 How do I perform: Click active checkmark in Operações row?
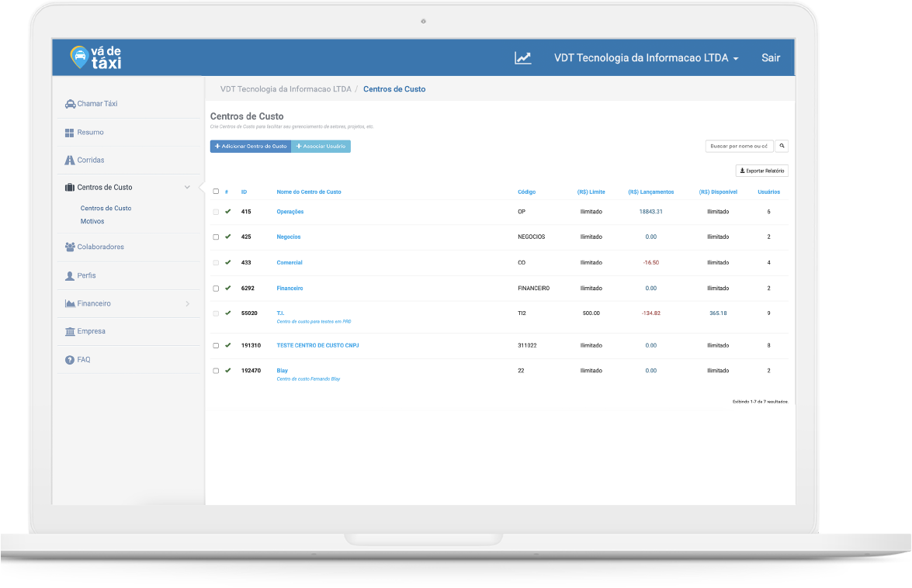coord(228,212)
